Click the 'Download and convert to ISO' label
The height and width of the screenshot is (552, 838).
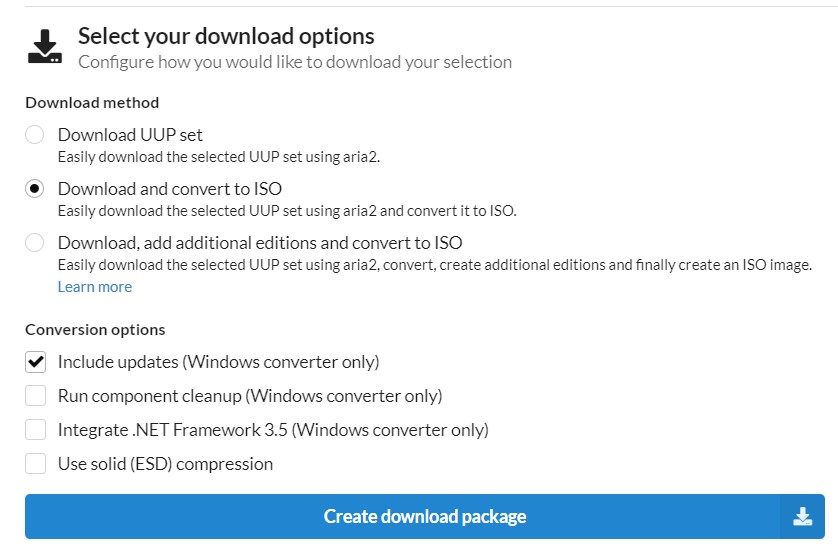coord(169,189)
